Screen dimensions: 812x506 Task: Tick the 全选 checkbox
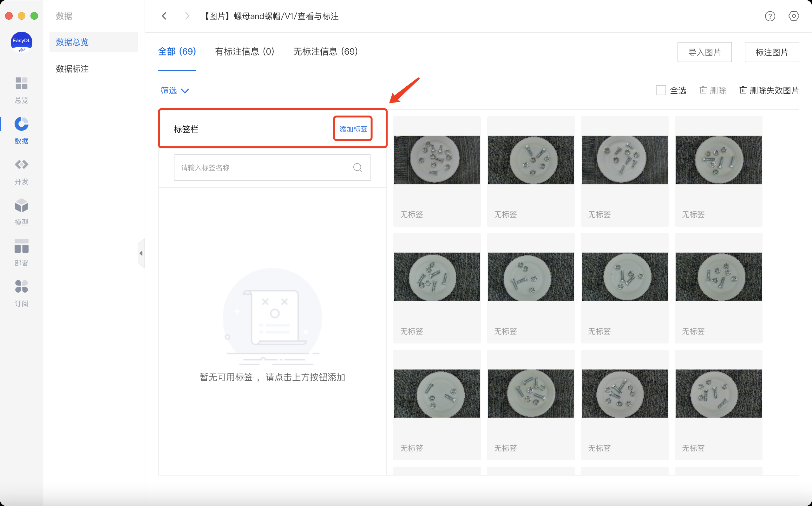click(661, 90)
